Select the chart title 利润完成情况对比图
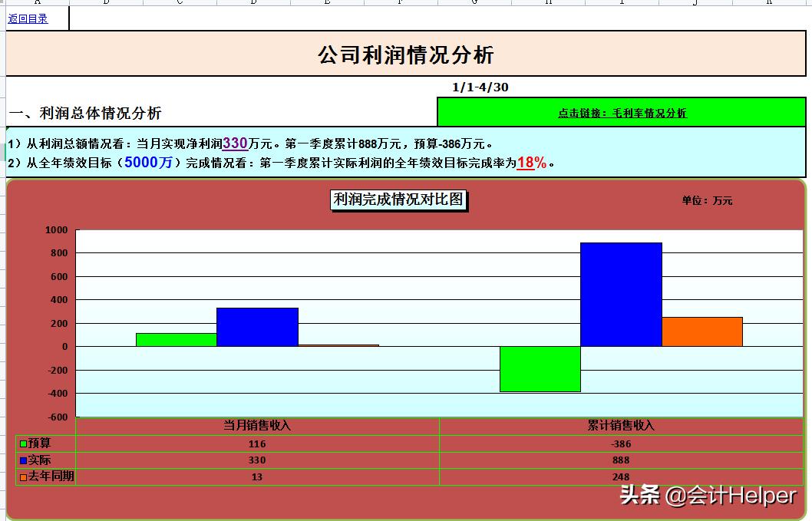The height and width of the screenshot is (521, 812). click(399, 200)
